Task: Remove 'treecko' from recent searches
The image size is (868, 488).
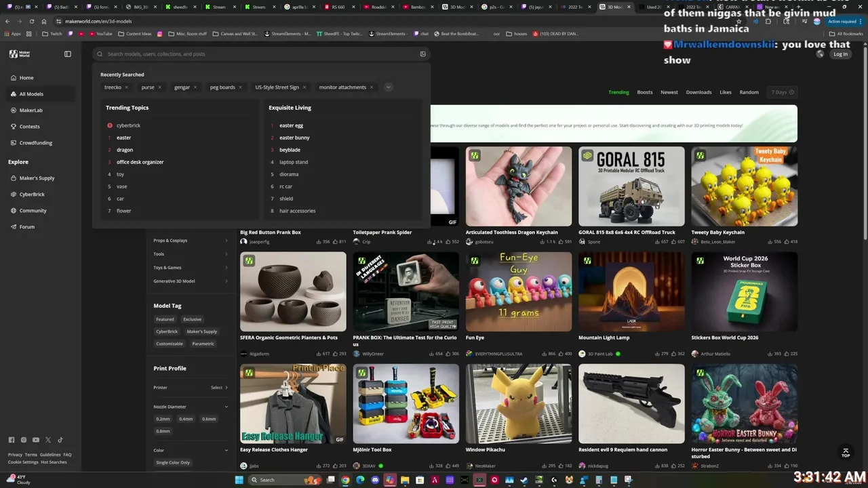Action: (126, 87)
